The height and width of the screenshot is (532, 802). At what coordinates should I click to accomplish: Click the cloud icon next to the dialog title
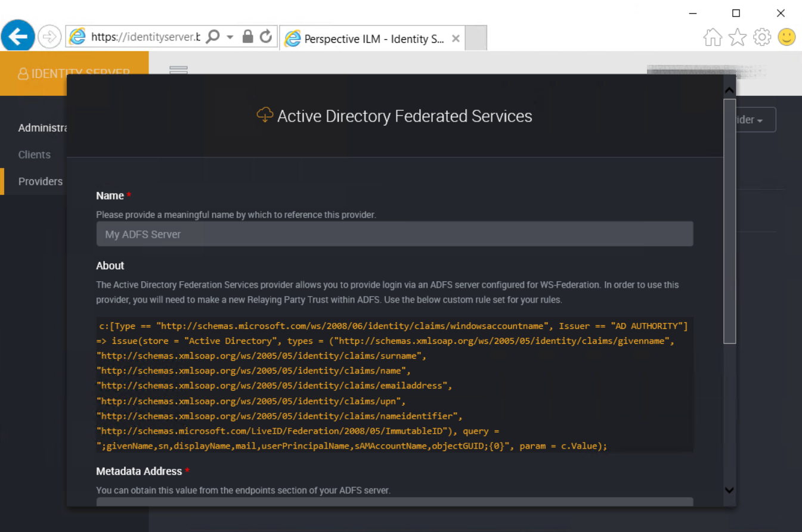pyautogui.click(x=265, y=115)
